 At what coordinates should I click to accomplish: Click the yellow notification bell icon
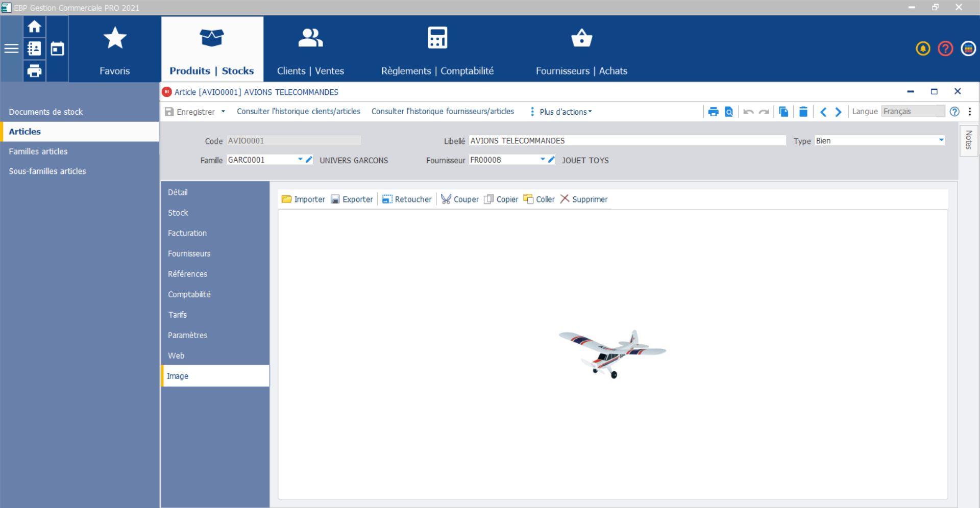[922, 48]
